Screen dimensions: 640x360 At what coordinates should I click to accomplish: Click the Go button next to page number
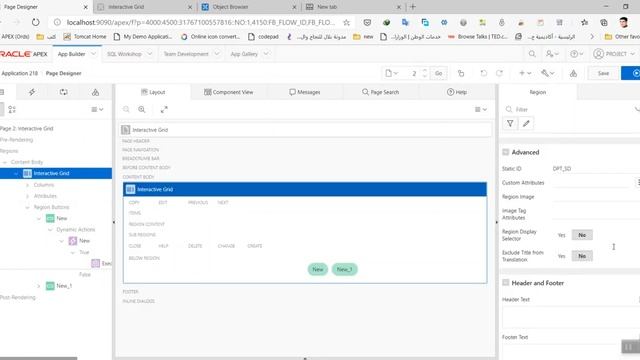click(x=438, y=73)
